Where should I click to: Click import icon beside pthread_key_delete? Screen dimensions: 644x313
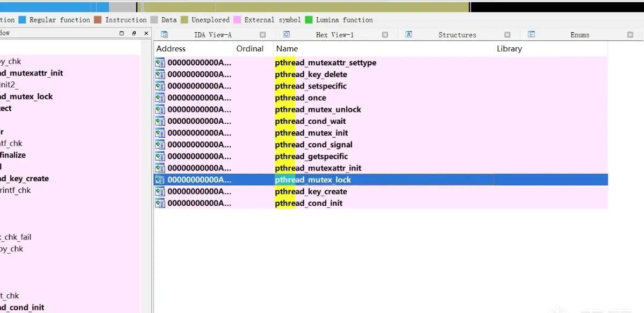pyautogui.click(x=160, y=74)
